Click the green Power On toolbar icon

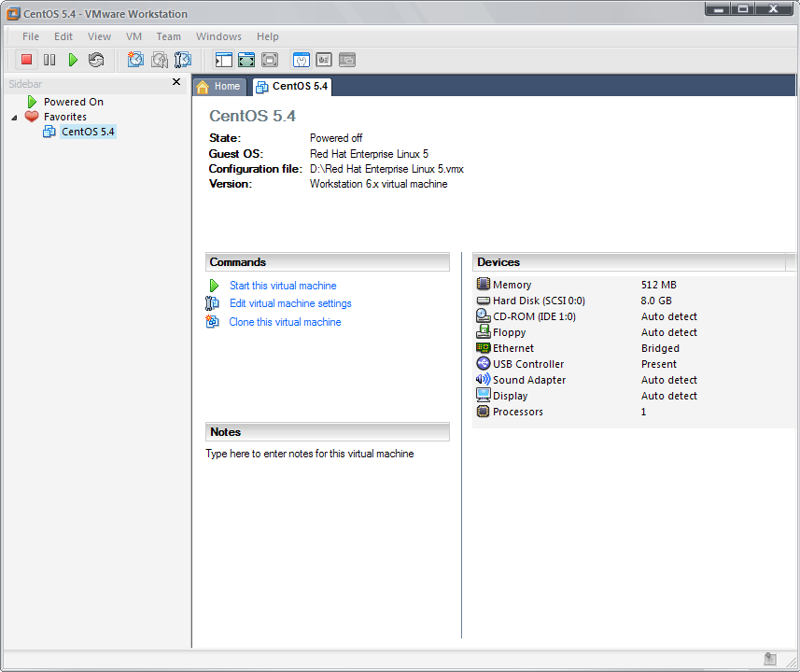73,60
